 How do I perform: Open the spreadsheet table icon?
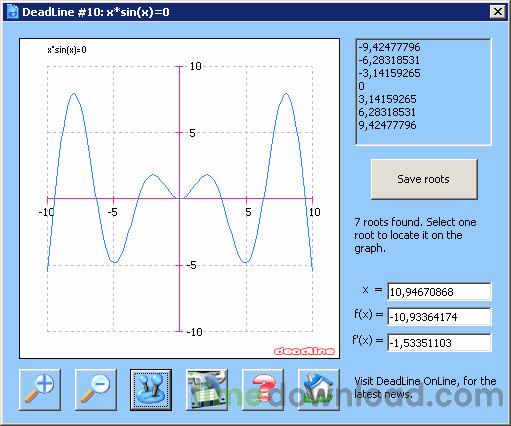click(x=207, y=390)
